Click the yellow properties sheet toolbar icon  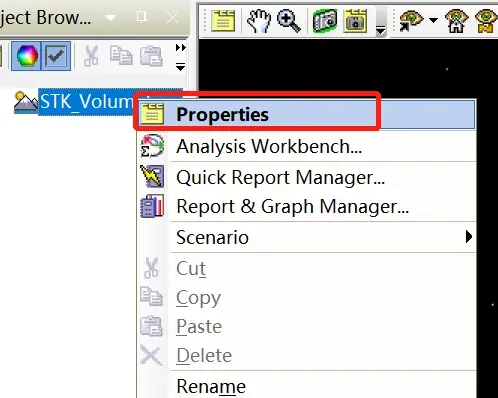pos(223,21)
